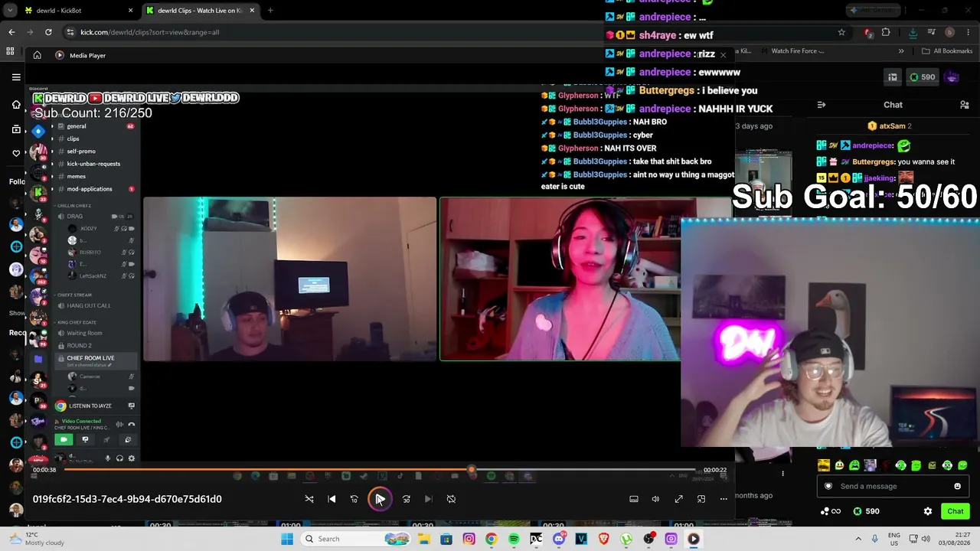980x551 pixels.
Task: Show hidden system tray icons
Action: pos(858,539)
